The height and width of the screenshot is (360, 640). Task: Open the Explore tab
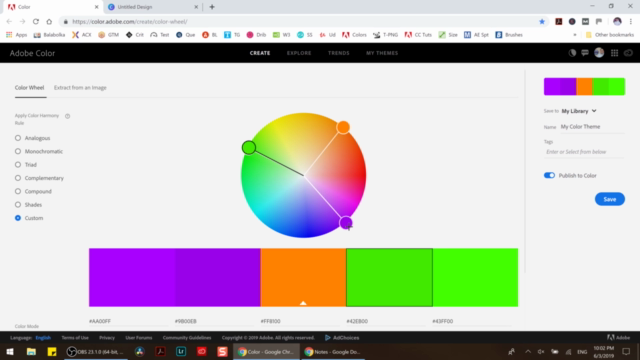(x=299, y=53)
